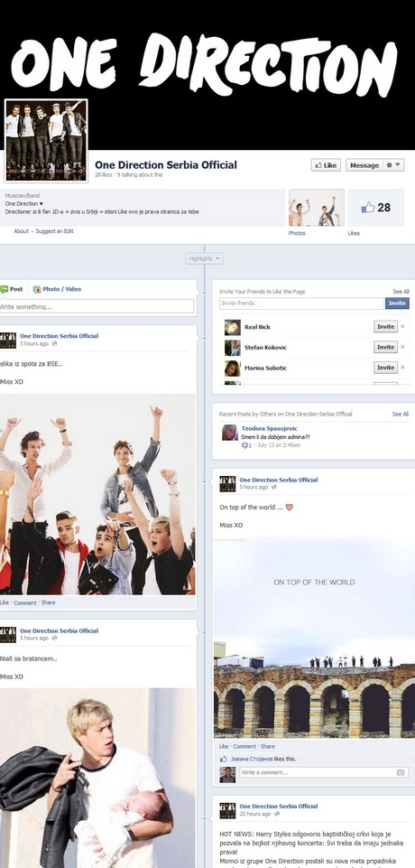This screenshot has height=868, width=415.
Task: Comment on the 'slika iz spota za BSE' post
Action: tap(25, 602)
